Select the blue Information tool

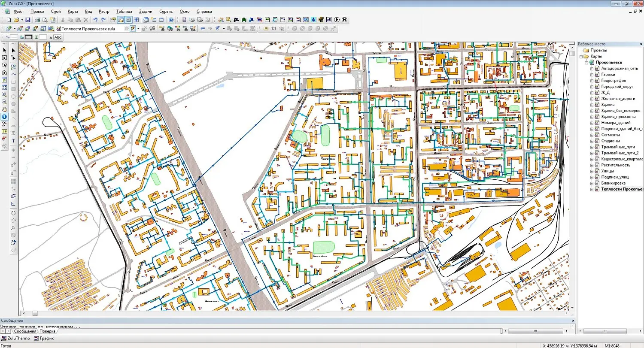click(4, 116)
